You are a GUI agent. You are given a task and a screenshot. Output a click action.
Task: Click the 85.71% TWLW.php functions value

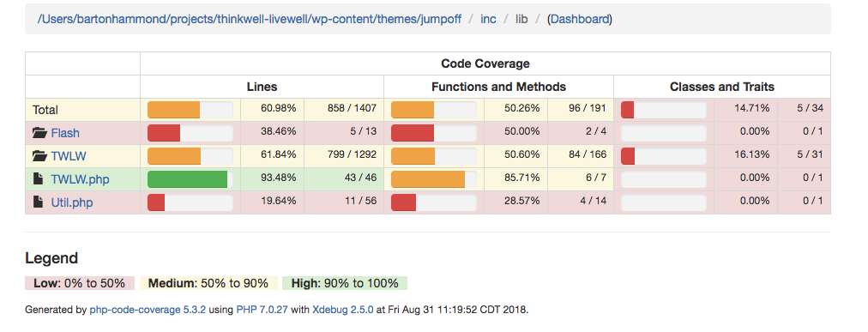click(x=522, y=178)
